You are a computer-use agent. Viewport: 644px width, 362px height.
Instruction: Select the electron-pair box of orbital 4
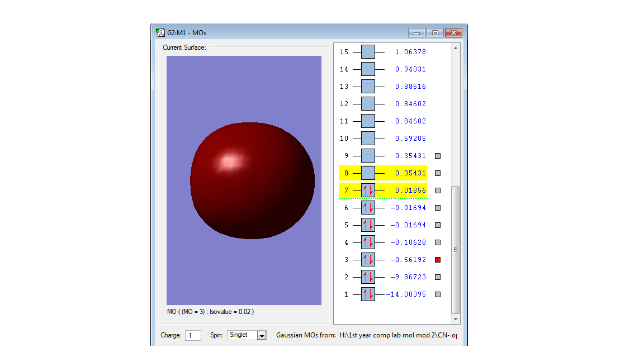pos(368,242)
